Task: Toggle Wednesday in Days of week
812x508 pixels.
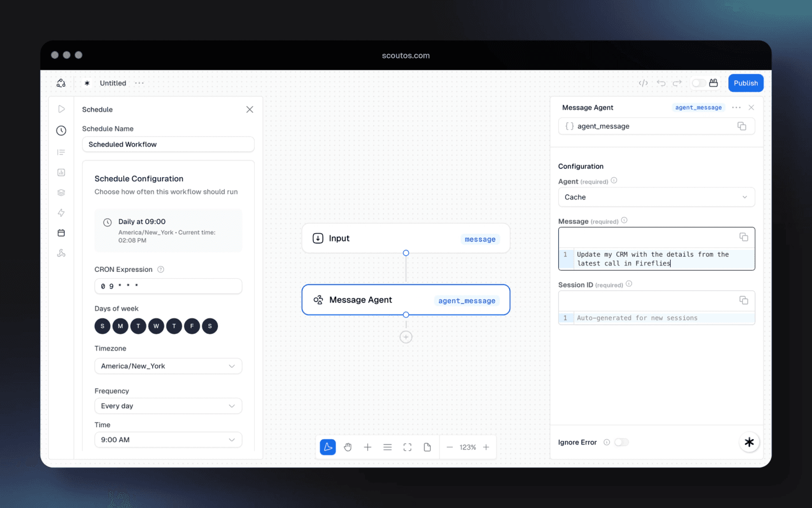Action: pyautogui.click(x=156, y=326)
